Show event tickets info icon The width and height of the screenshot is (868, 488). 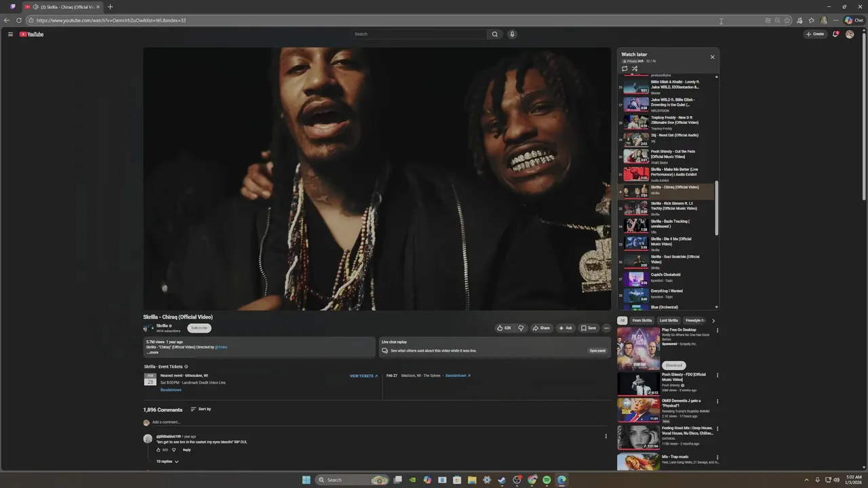coord(186,367)
